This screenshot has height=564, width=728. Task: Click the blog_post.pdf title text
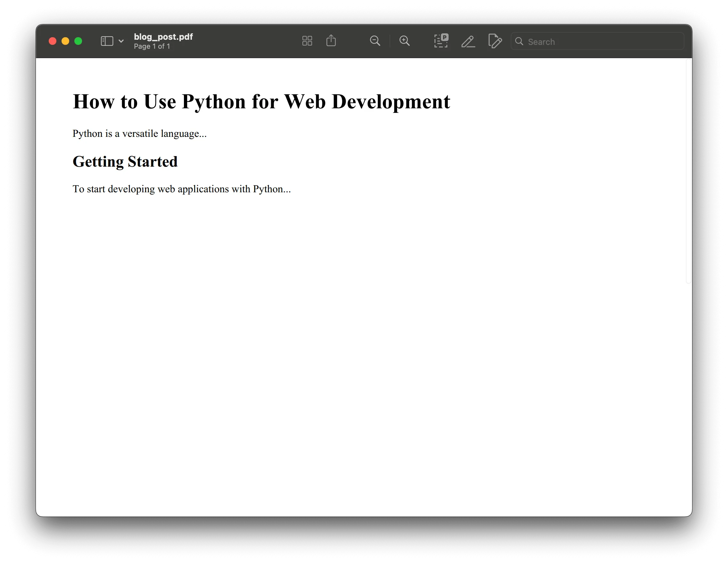tap(163, 37)
